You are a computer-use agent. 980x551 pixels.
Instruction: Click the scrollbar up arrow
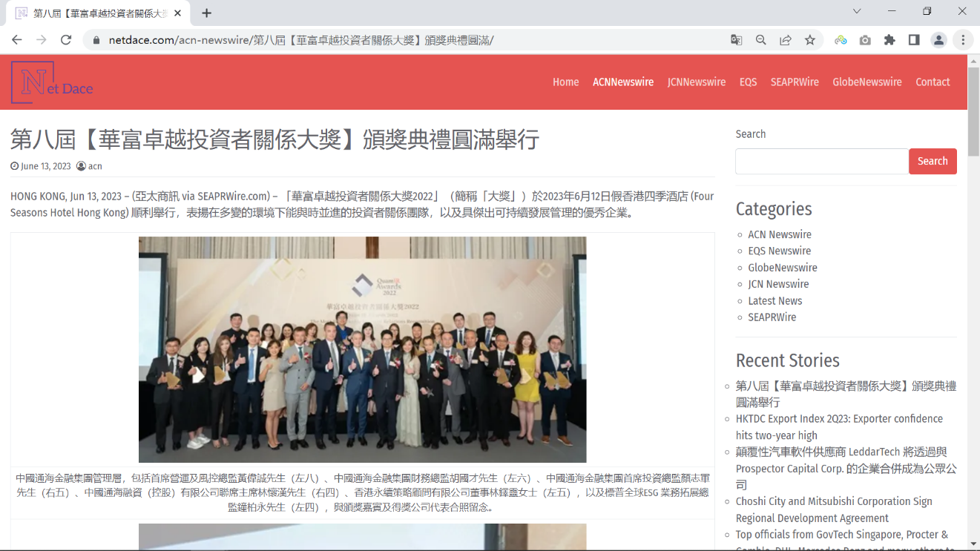pos(974,60)
